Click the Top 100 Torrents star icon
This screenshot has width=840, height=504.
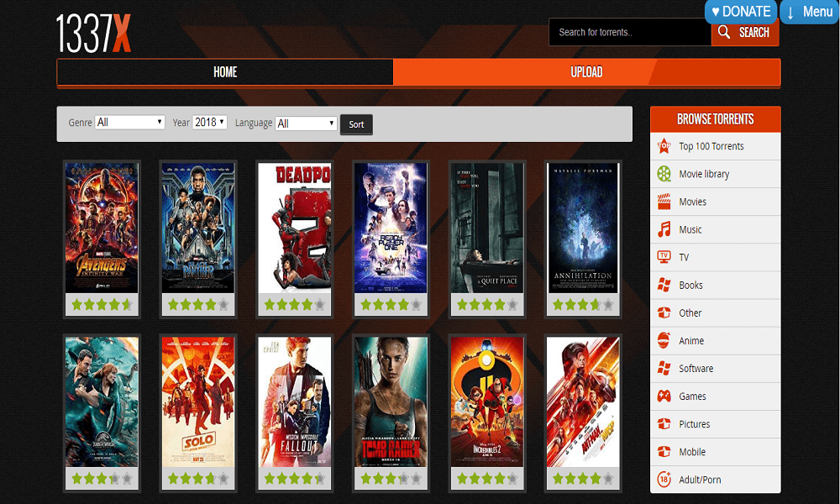664,145
